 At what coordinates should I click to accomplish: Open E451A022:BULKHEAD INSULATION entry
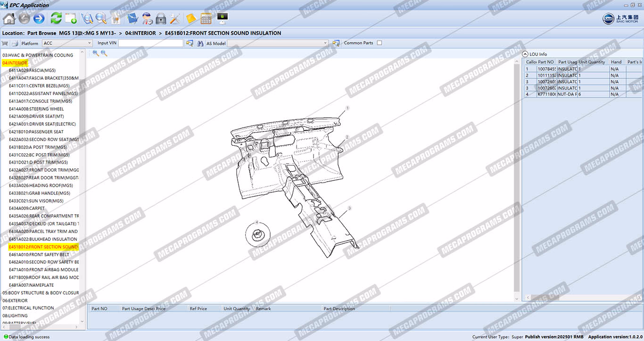point(43,239)
